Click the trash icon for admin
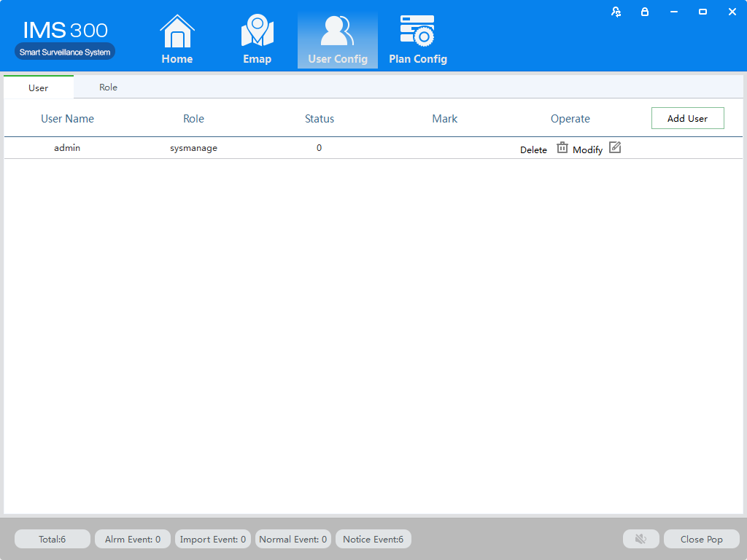The image size is (747, 560). (562, 148)
